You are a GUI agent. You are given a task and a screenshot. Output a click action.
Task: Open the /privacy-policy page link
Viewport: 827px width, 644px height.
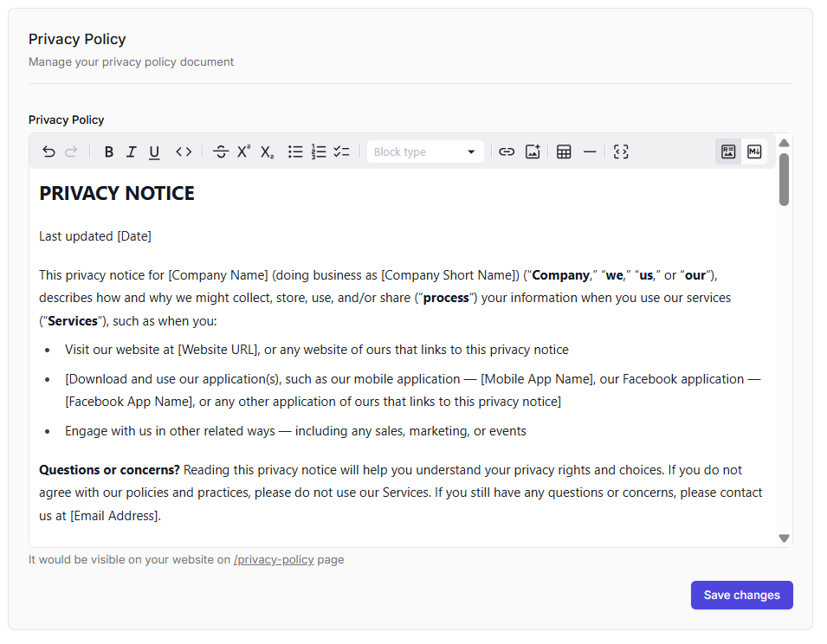click(x=274, y=560)
